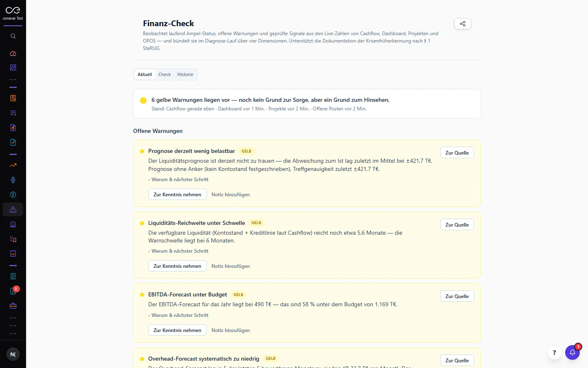Click 'Notiz hinzufügen' on Liquiditäts-Reichweite card

click(231, 266)
